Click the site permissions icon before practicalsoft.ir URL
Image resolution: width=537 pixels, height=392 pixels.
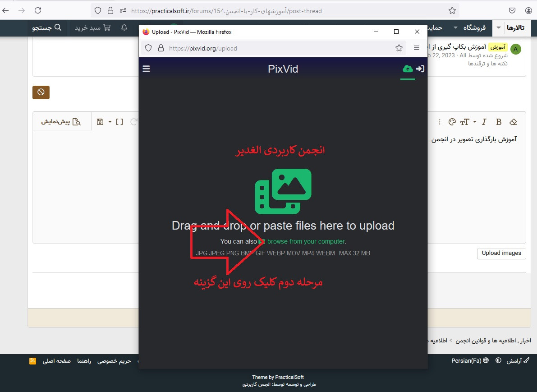click(123, 11)
